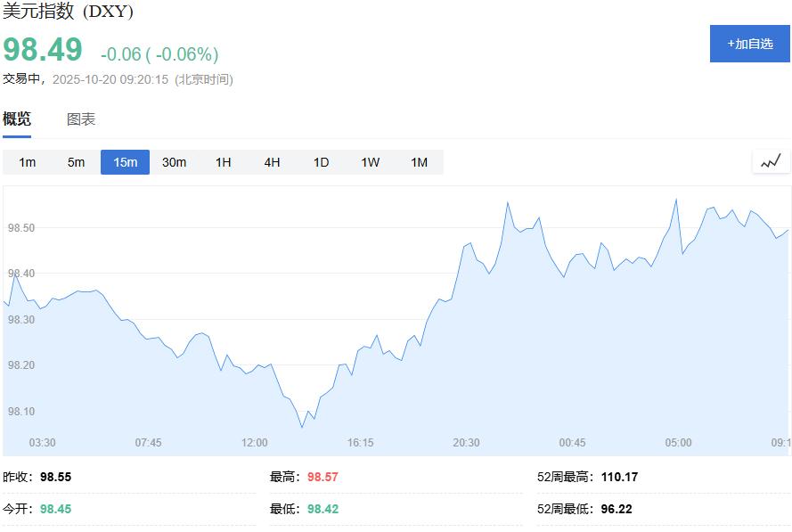
Task: Click the 最高 98.57 value
Action: (323, 477)
